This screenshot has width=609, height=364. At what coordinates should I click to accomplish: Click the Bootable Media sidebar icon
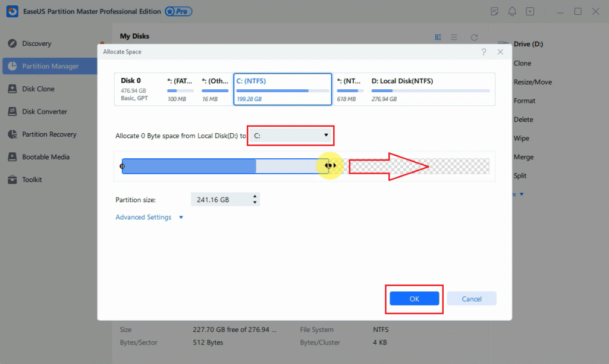coord(12,157)
